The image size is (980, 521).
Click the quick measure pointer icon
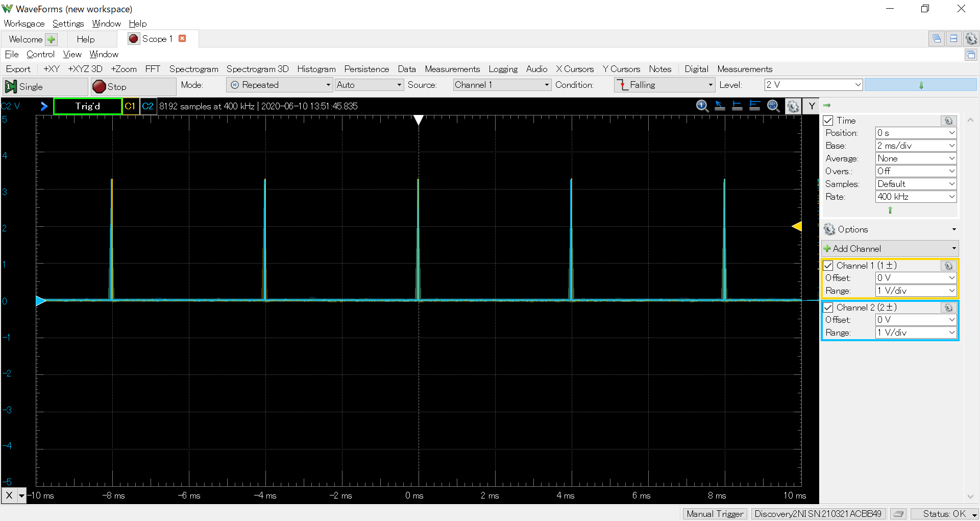tap(720, 106)
